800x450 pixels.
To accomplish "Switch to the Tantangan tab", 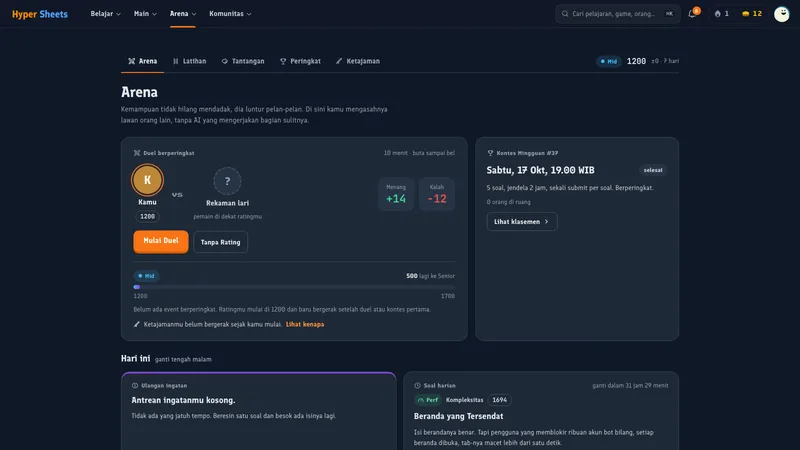I will tap(243, 61).
